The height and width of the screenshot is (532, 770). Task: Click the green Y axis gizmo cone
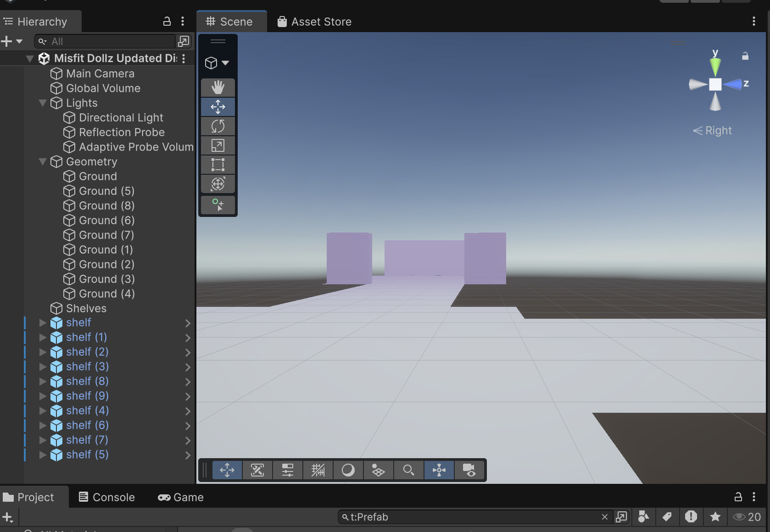coord(715,66)
